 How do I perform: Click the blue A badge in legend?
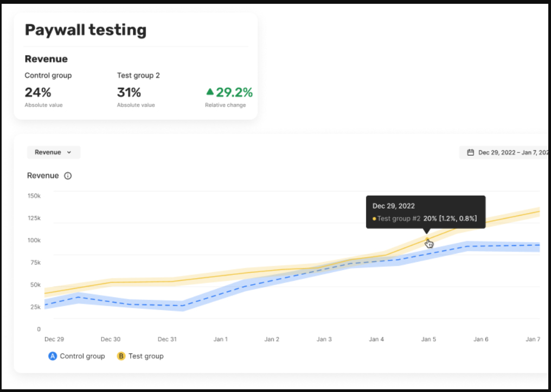tap(53, 356)
